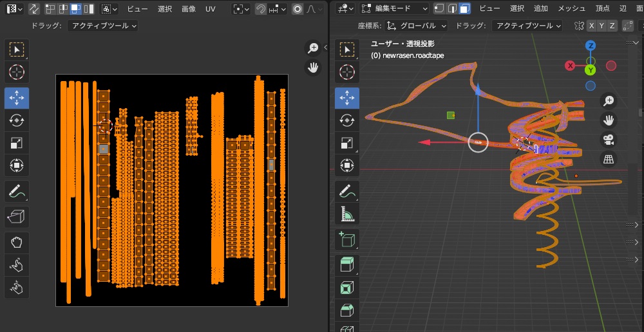644x332 pixels.
Task: Enable UV edge selection mode
Action: click(63, 9)
